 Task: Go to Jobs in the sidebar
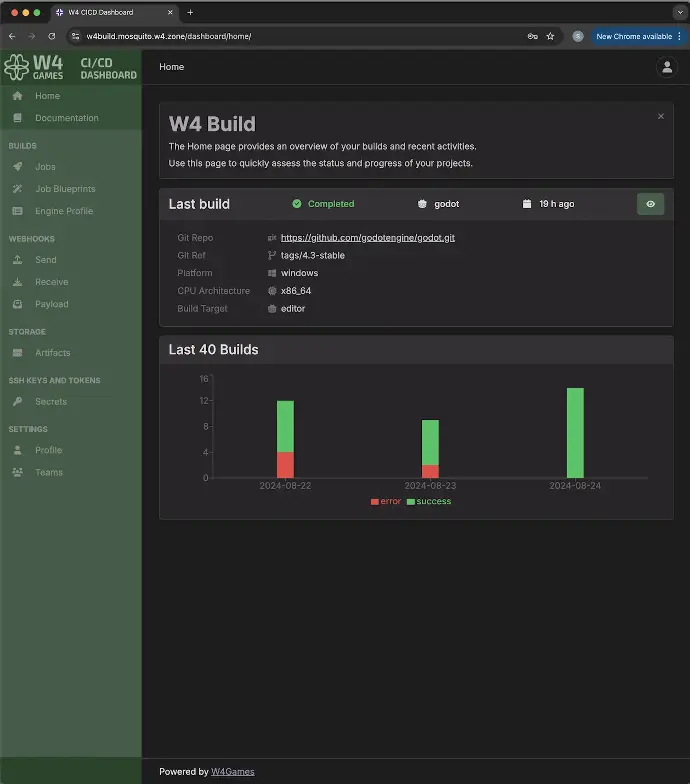(x=45, y=166)
